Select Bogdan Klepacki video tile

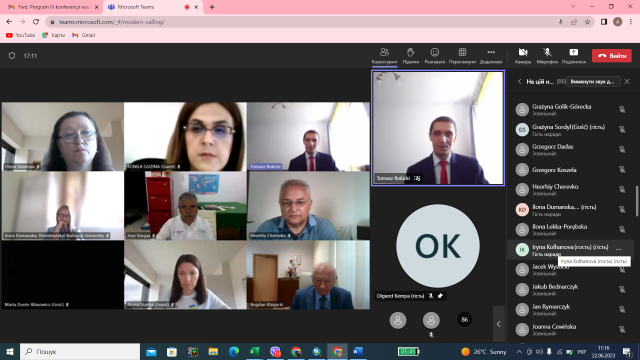[x=309, y=275]
